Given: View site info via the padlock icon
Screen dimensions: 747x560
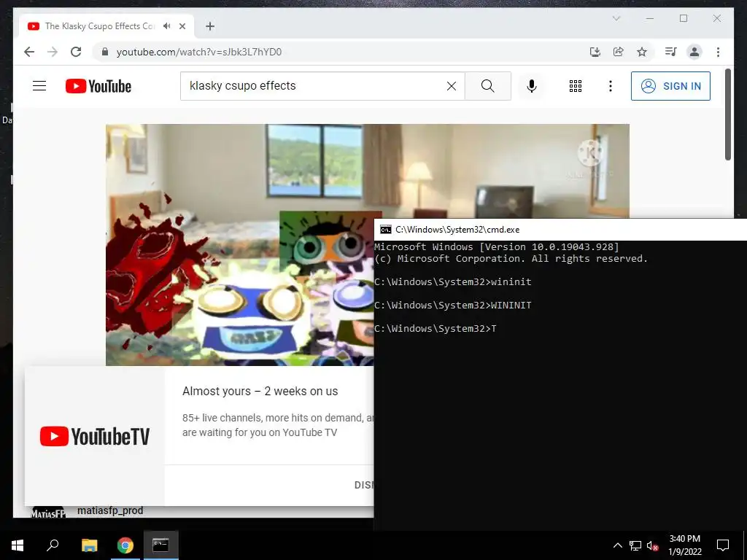Looking at the screenshot, I should [x=105, y=52].
